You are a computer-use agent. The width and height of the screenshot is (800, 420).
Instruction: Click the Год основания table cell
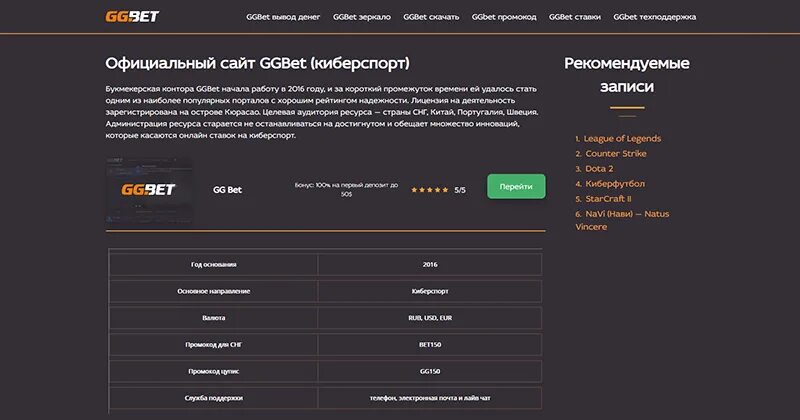(x=213, y=265)
